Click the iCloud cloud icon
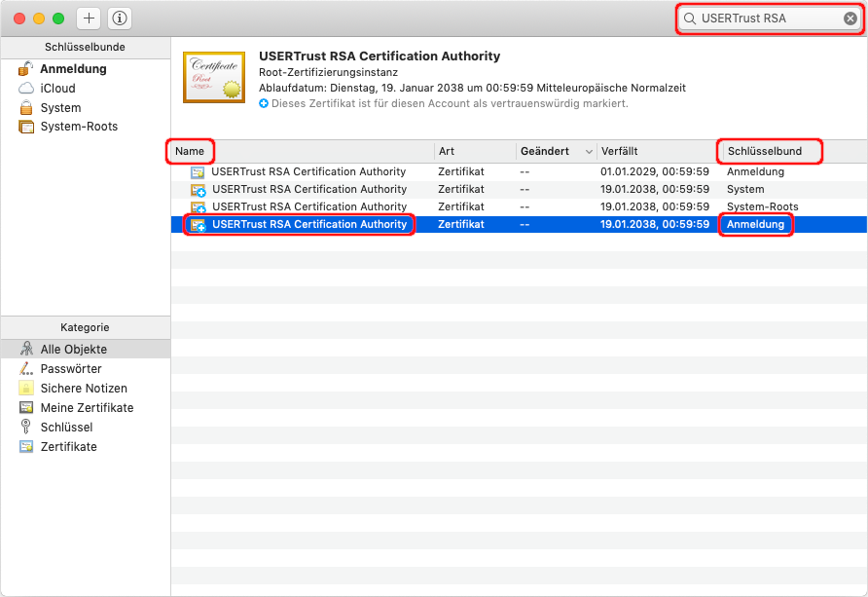Image resolution: width=868 pixels, height=597 pixels. click(26, 88)
